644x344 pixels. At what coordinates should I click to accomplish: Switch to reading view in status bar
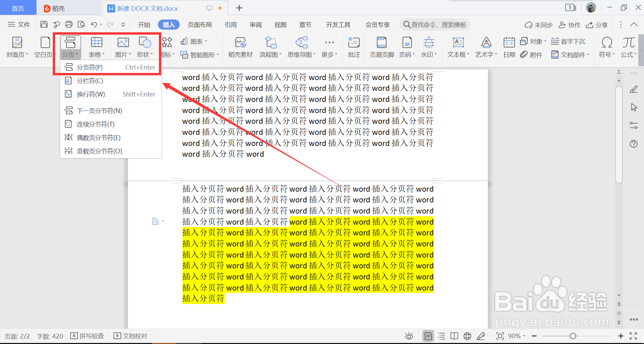click(x=454, y=336)
